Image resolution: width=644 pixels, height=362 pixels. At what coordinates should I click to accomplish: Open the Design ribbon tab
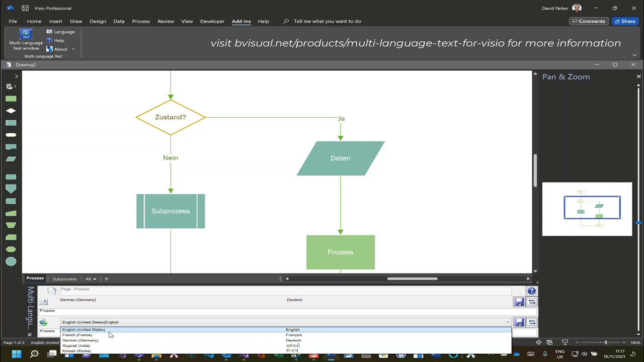[98, 21]
